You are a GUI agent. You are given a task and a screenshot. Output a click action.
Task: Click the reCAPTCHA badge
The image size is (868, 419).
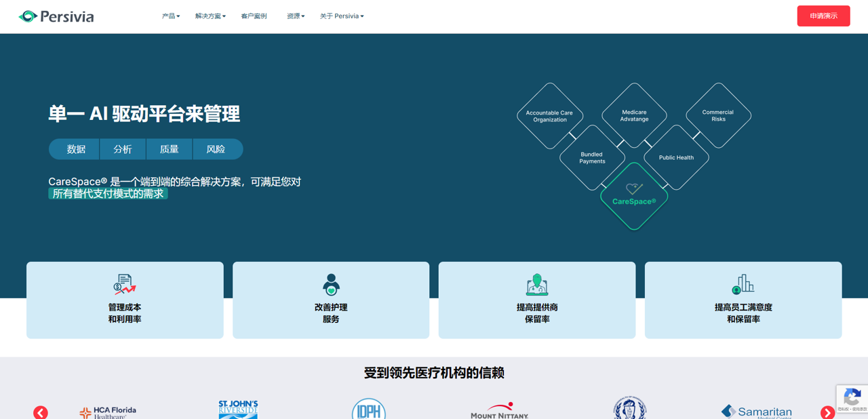coord(852,398)
